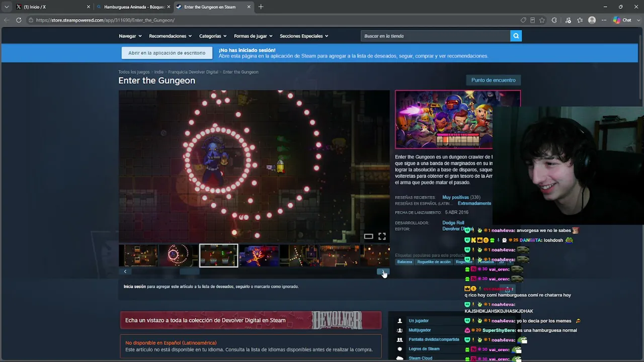
Task: Open the Franquicia Devolver Digital breadcrumb
Action: coord(193,72)
